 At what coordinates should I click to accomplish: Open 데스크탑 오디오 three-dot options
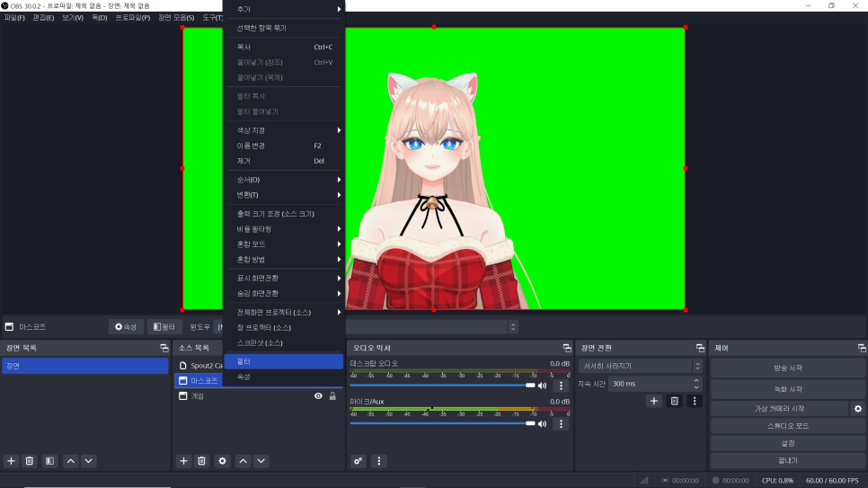[x=561, y=386]
